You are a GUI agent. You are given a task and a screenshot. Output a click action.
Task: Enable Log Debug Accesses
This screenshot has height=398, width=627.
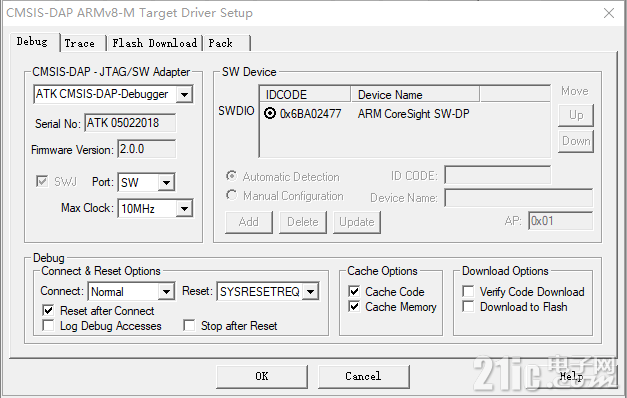(x=48, y=325)
